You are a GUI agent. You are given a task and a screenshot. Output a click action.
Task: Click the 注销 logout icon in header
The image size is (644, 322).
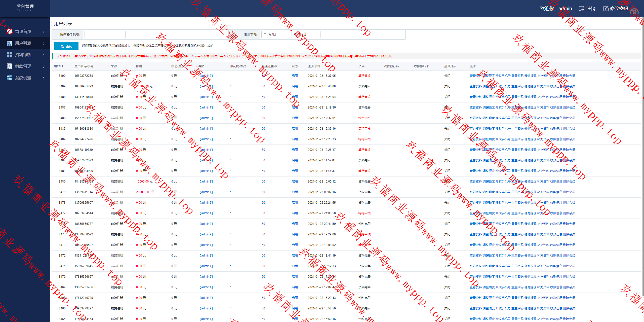tap(581, 9)
